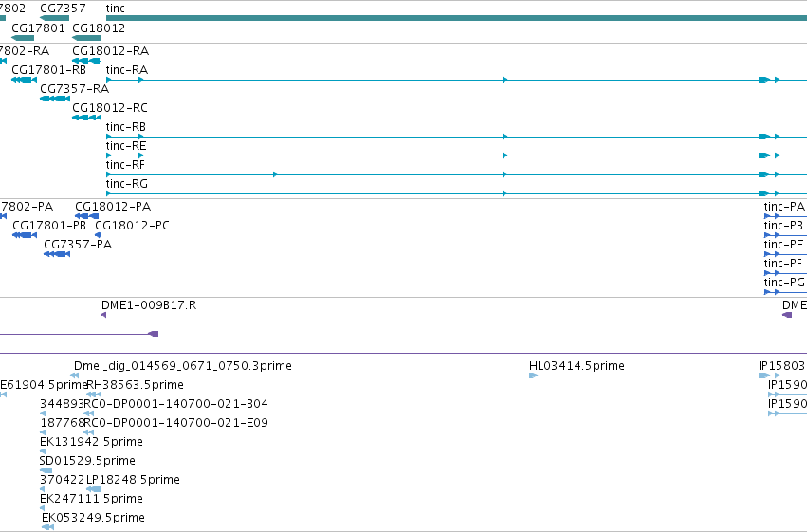Select the DME1-009B17.R feature

coord(104,315)
